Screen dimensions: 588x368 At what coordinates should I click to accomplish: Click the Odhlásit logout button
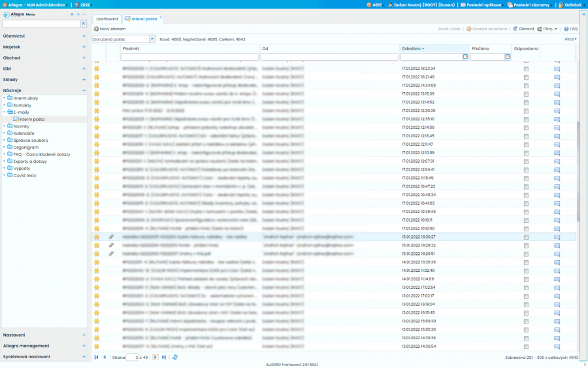[572, 5]
